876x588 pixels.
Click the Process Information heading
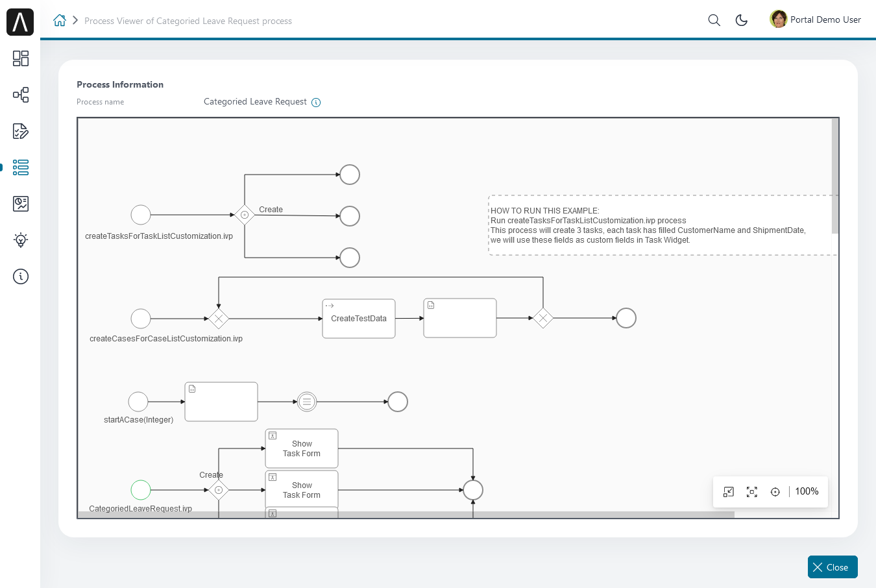(120, 84)
